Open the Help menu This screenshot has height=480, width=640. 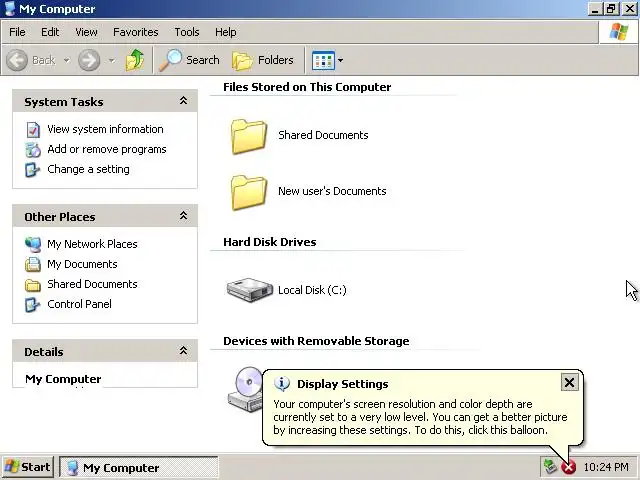[225, 32]
